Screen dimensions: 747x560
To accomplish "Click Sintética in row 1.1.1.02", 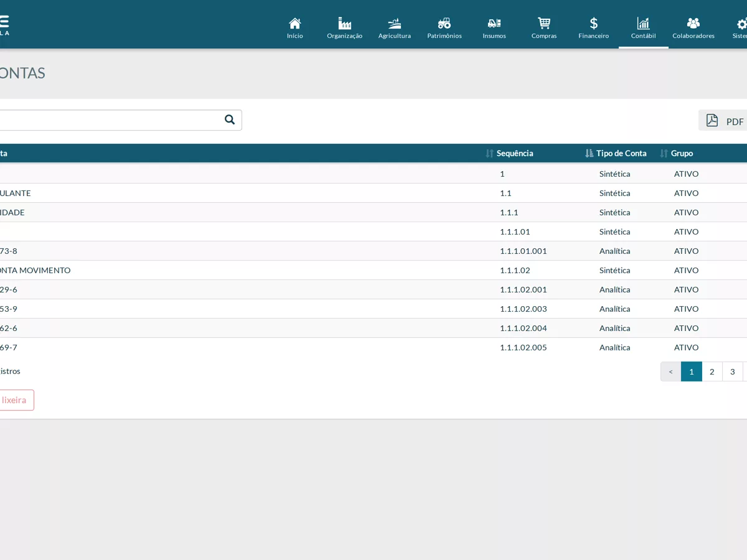I will pos(614,270).
